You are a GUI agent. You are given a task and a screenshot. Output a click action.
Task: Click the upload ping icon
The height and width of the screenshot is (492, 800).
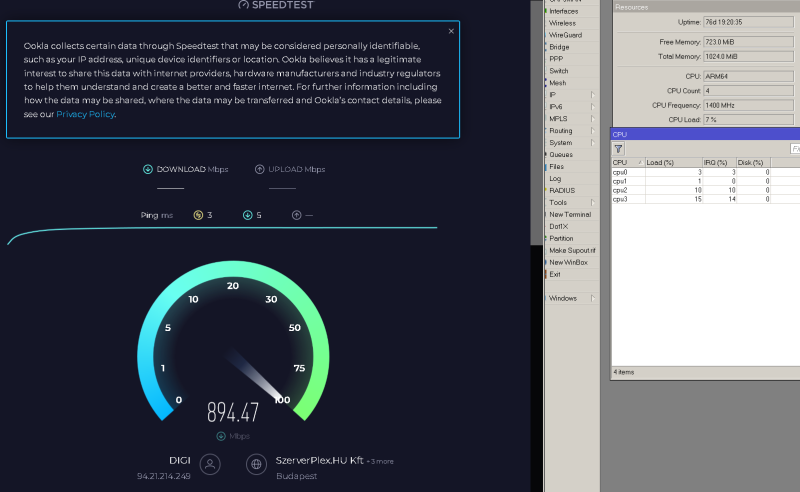point(296,215)
